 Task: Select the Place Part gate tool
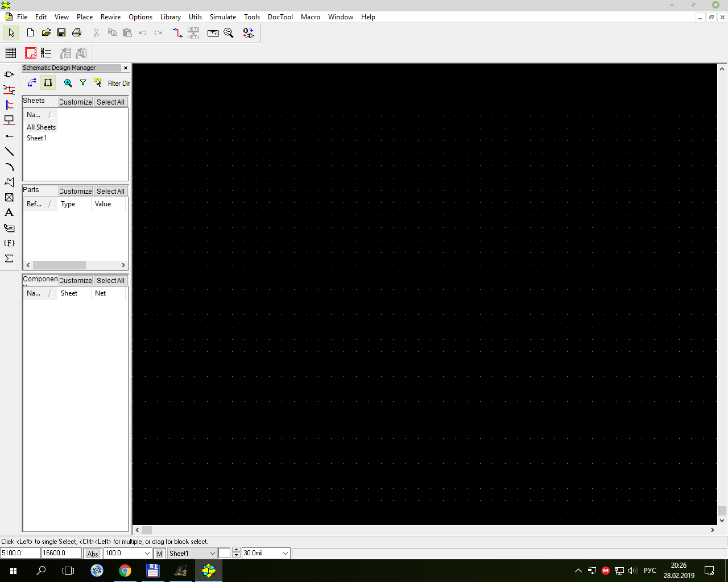[x=9, y=74]
